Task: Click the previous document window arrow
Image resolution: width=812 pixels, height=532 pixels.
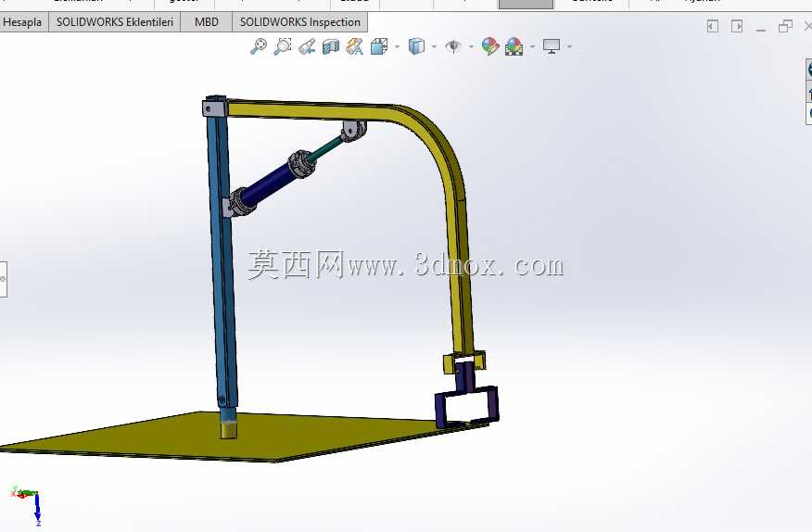Action: pyautogui.click(x=713, y=26)
